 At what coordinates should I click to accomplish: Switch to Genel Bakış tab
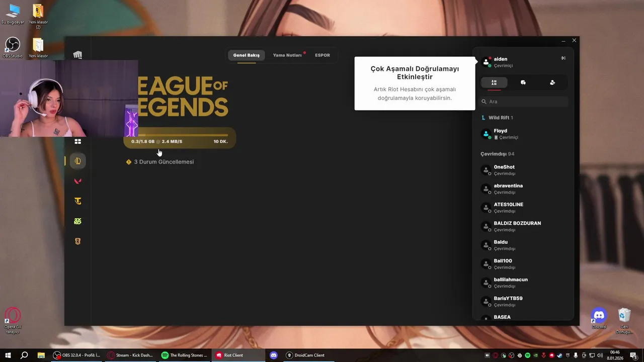(246, 55)
